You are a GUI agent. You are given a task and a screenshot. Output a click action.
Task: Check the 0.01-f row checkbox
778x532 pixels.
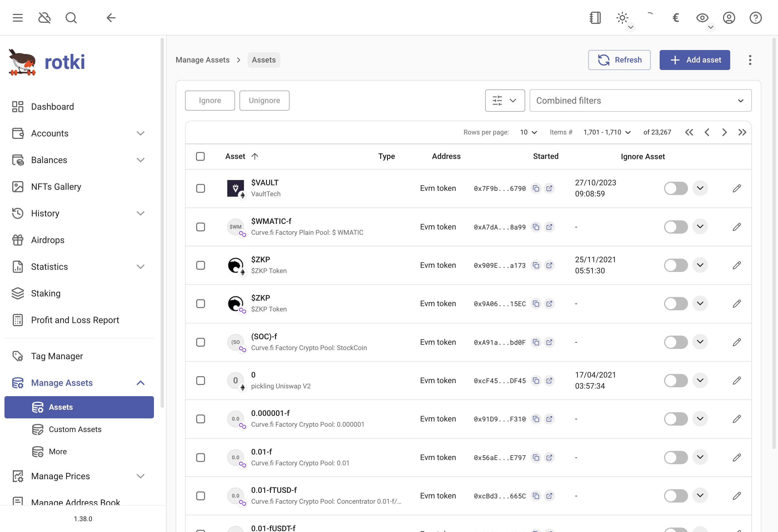pos(201,457)
